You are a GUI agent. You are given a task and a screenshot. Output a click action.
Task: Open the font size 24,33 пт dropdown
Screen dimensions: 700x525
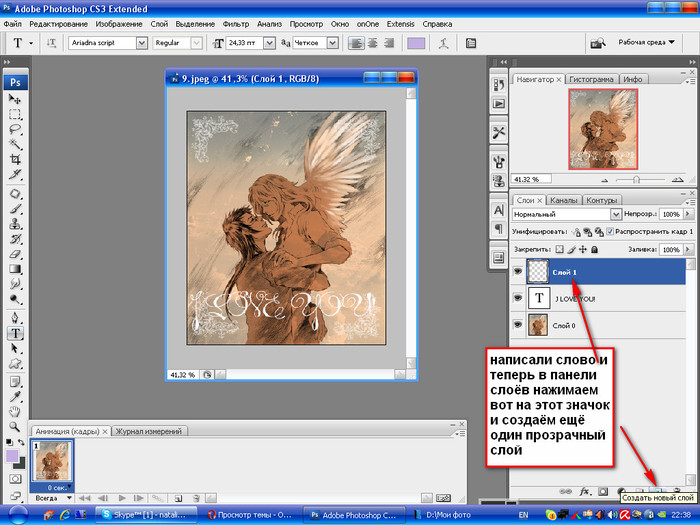pos(270,43)
